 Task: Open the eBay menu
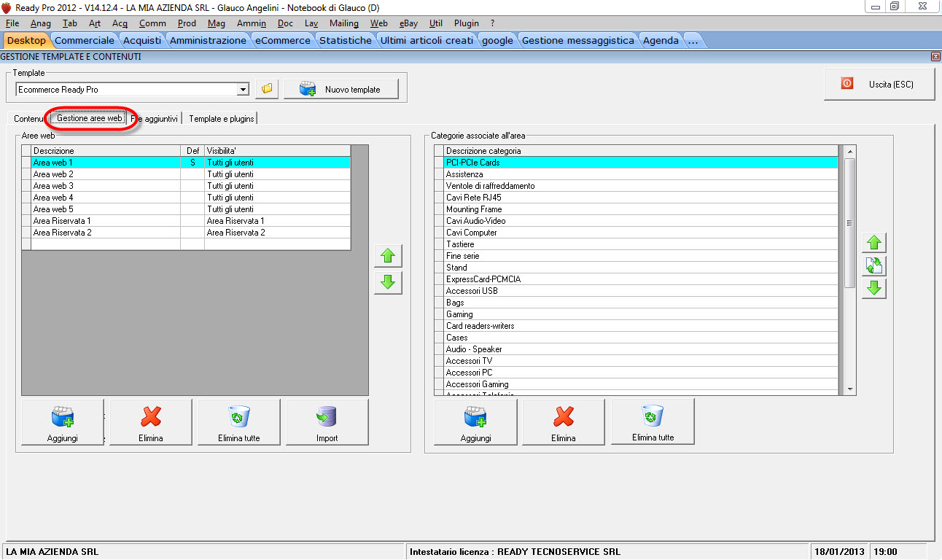(408, 23)
